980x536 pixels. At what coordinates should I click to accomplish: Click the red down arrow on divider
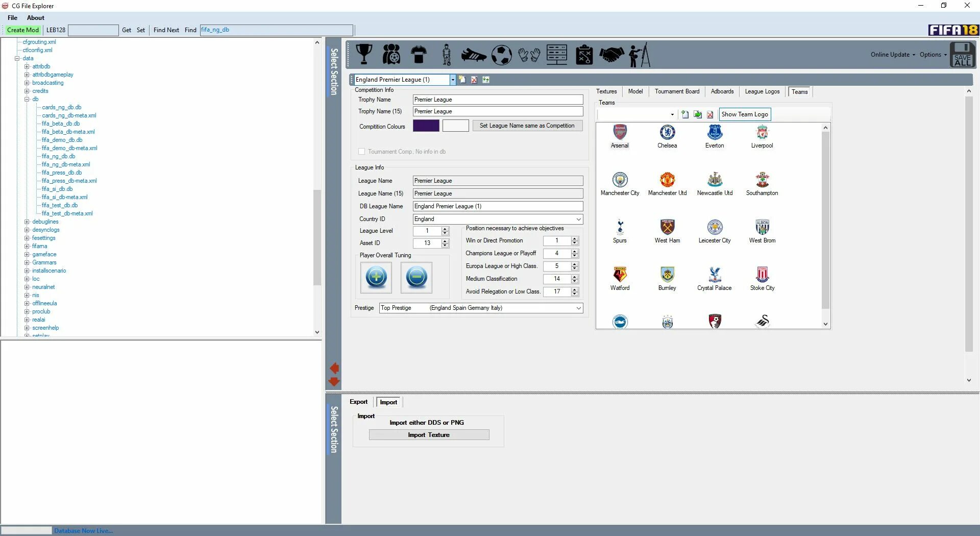pos(334,381)
